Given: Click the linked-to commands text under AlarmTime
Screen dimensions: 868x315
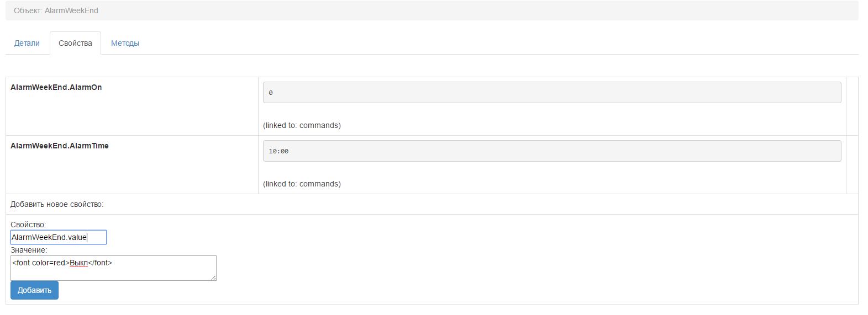Looking at the screenshot, I should click(302, 184).
